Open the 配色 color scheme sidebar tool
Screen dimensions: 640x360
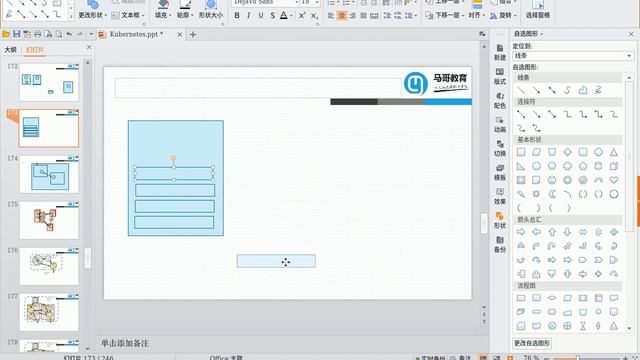click(x=500, y=100)
